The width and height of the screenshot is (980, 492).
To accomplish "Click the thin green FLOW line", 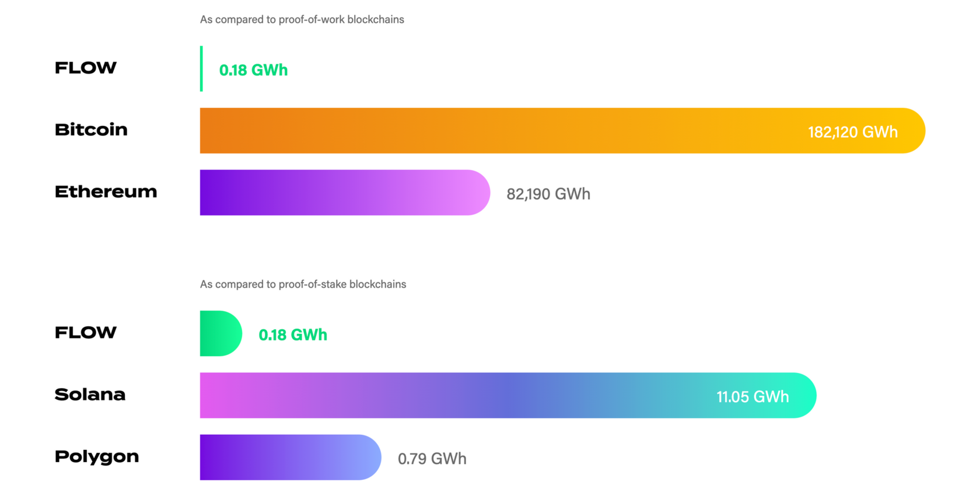I will click(201, 69).
